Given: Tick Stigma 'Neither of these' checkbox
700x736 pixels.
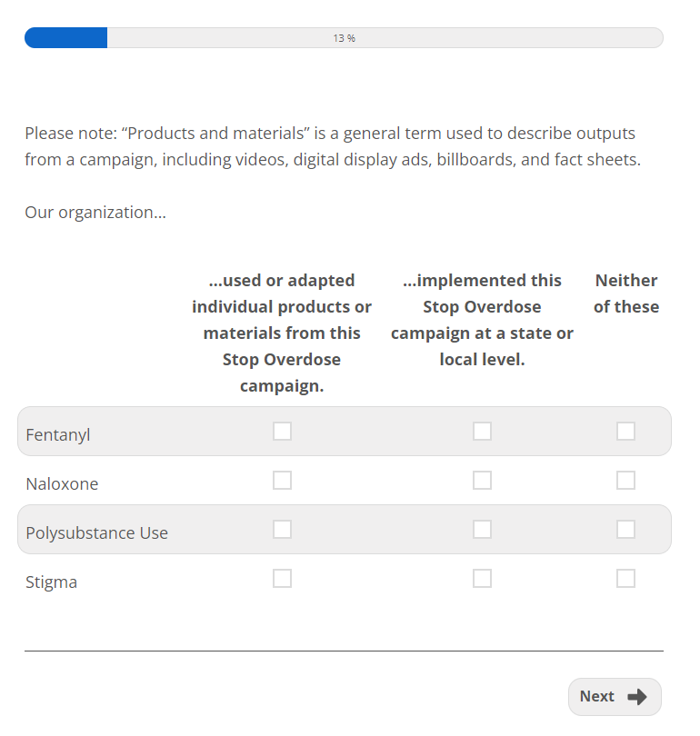Looking at the screenshot, I should (625, 579).
